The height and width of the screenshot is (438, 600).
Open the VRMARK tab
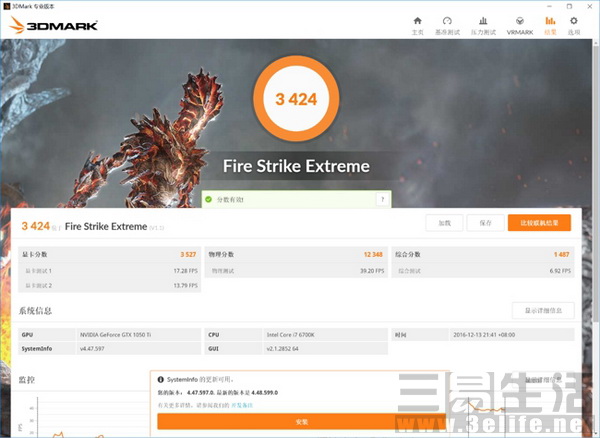coord(520,25)
